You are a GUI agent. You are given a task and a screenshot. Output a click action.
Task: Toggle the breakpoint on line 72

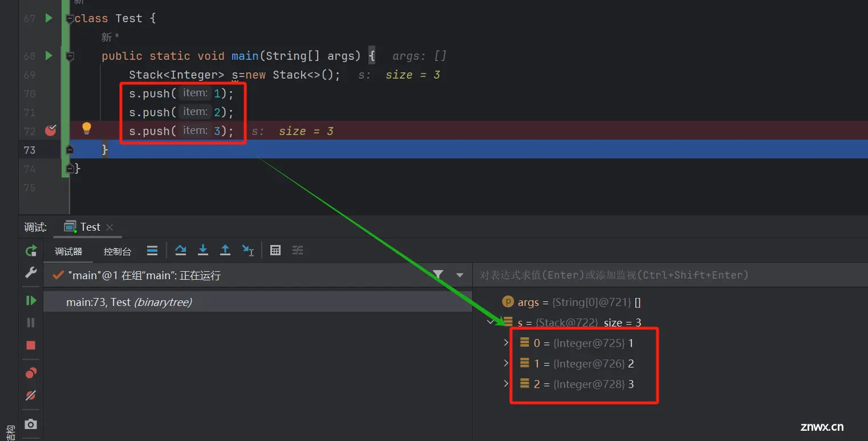click(x=50, y=130)
